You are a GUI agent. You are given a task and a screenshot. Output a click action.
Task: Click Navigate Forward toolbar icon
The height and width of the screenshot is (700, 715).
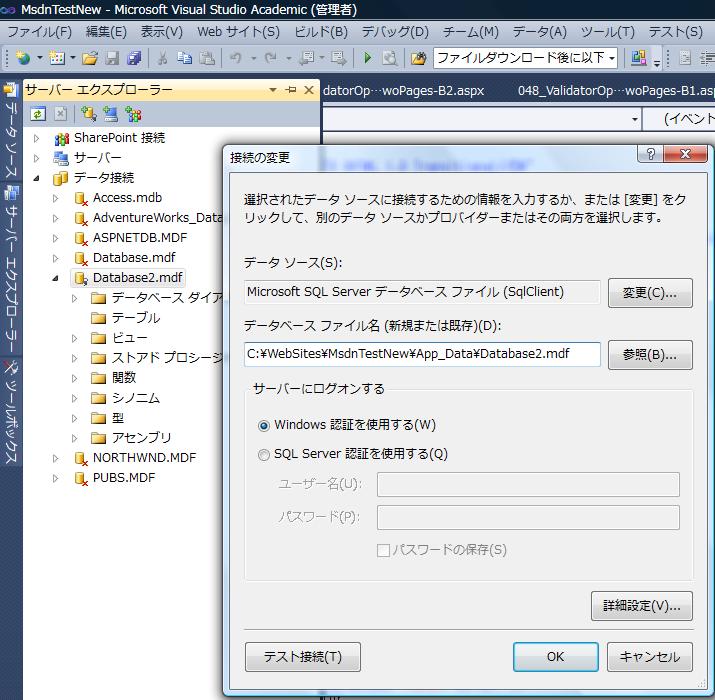point(339,58)
